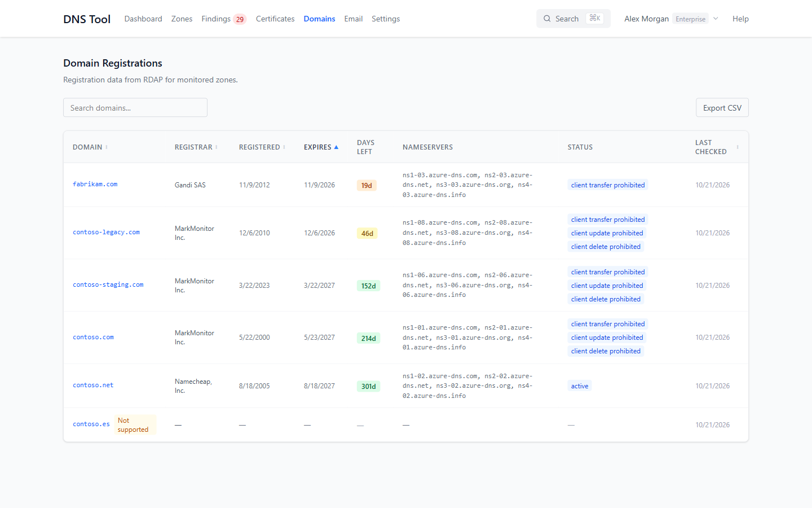The image size is (812, 508).
Task: Sort by the Registered column sort icon
Action: tap(284, 147)
